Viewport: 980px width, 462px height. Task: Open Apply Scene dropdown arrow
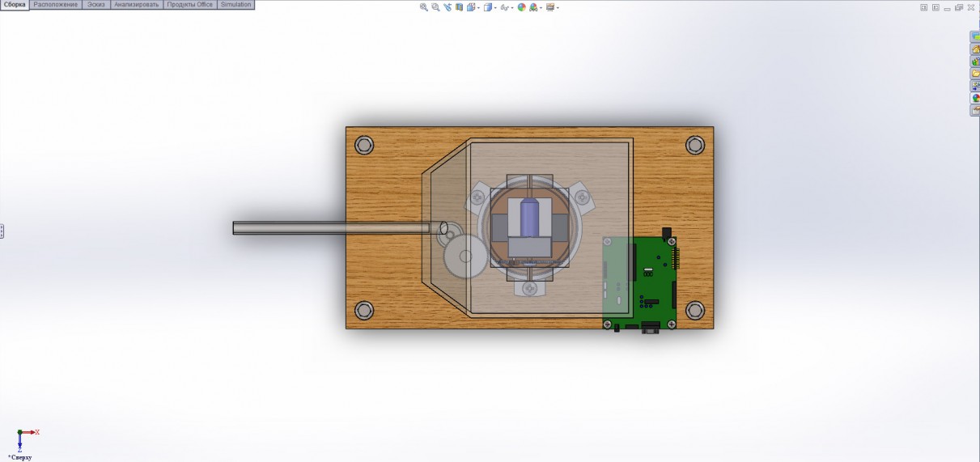point(541,8)
